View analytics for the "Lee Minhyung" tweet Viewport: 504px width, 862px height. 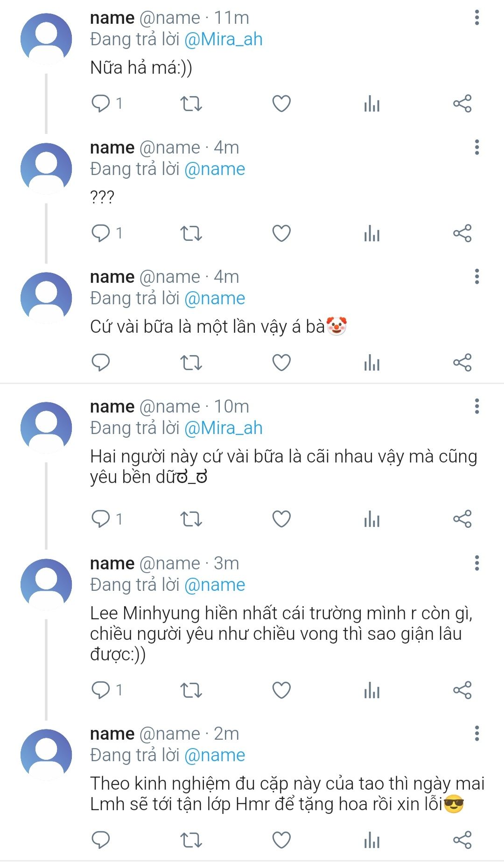pyautogui.click(x=372, y=690)
